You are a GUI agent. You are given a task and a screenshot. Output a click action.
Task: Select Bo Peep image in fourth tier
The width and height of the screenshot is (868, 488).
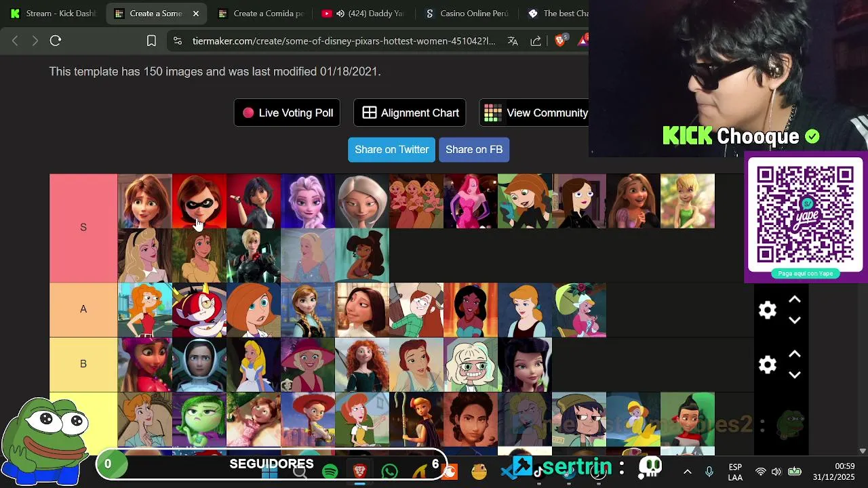pos(416,420)
